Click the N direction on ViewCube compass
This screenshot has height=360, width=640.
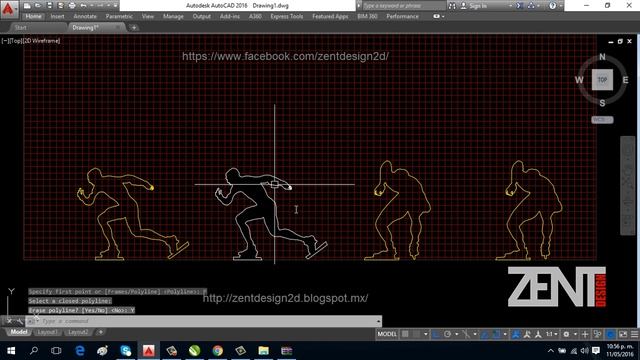[602, 57]
